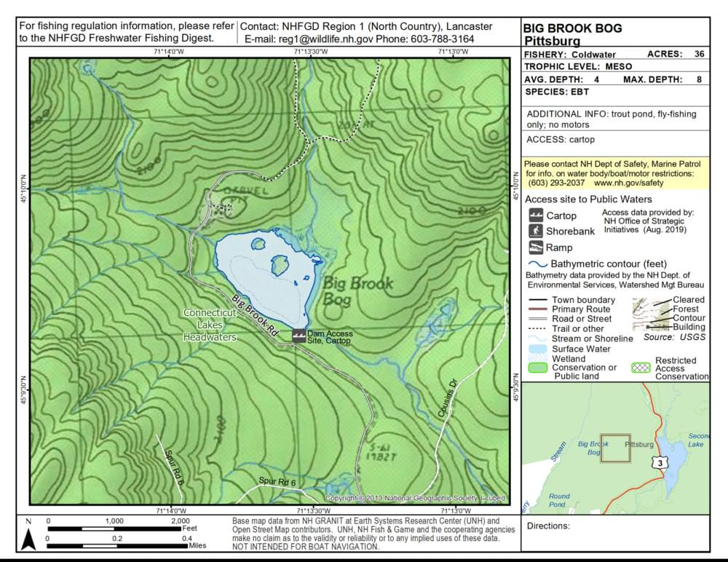
Task: Click the bathymetric contour legend symbol
Action: coord(538,264)
